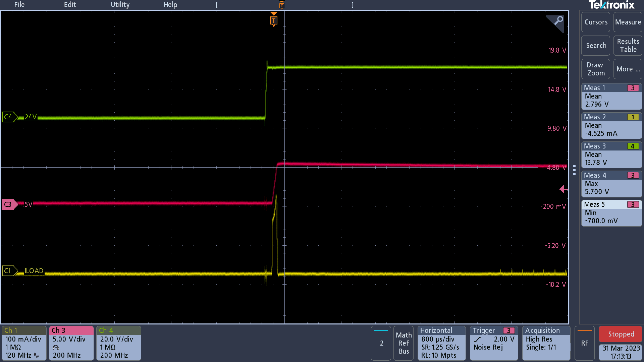Add channel 2 using the button
This screenshot has width=644, height=362.
click(x=381, y=343)
